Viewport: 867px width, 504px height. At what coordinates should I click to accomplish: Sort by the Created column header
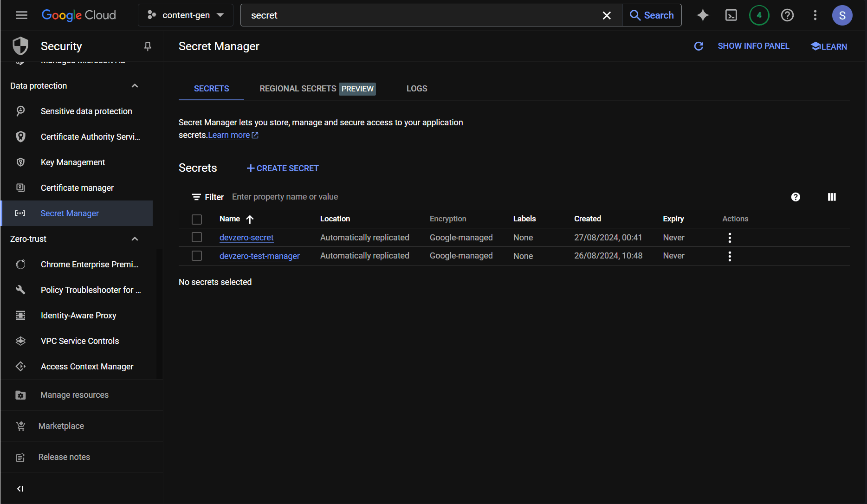click(x=588, y=219)
